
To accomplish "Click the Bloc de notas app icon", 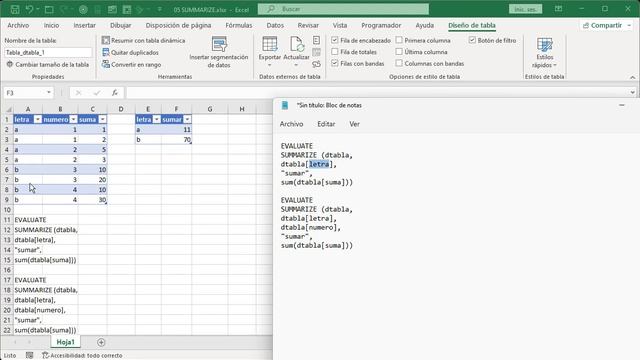I will click(x=285, y=105).
